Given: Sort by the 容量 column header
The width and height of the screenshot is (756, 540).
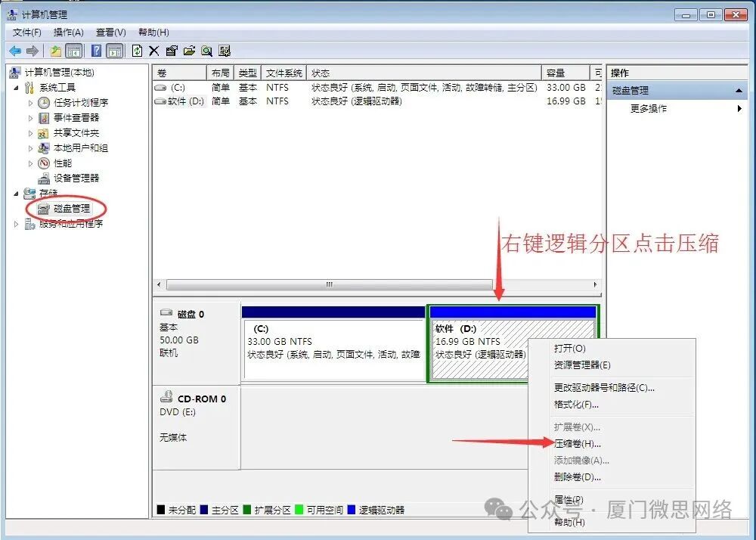Looking at the screenshot, I should 565,73.
